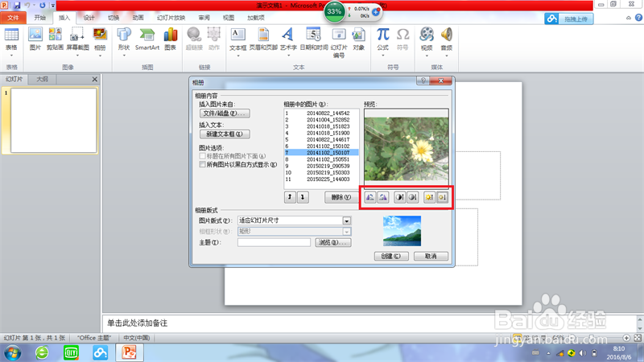This screenshot has width=644, height=362.
Task: Decrease brightness of the selected album picture
Action: click(x=442, y=197)
